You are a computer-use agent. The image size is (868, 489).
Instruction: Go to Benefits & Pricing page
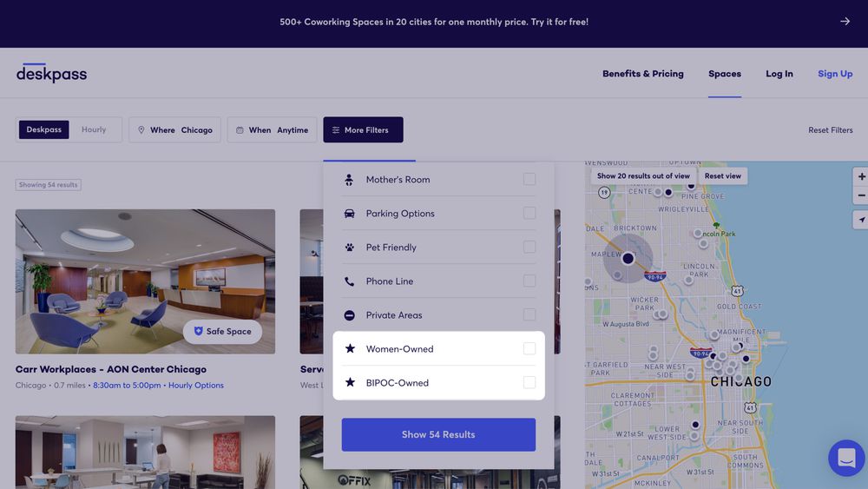[x=642, y=74]
